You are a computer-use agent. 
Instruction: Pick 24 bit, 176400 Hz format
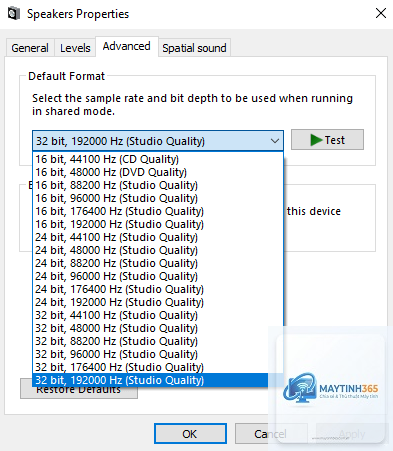click(158, 289)
